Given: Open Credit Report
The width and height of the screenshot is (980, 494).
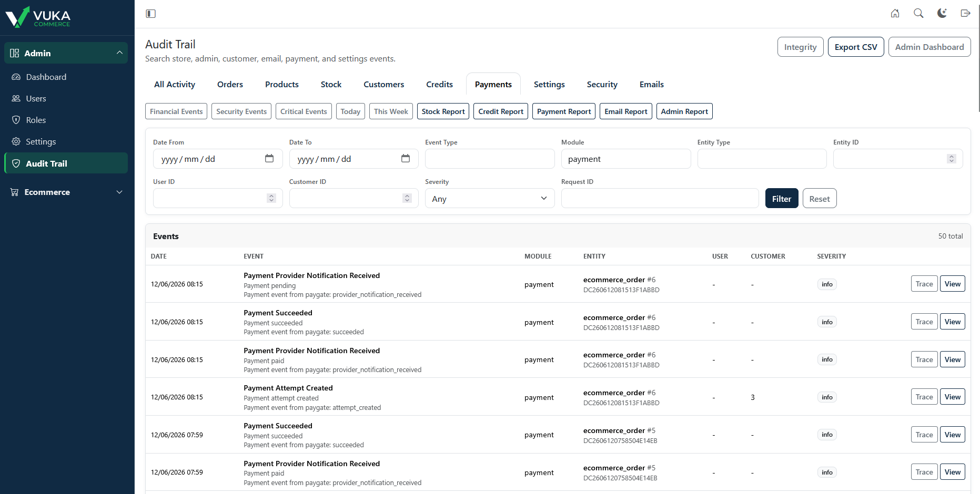Looking at the screenshot, I should (x=501, y=111).
